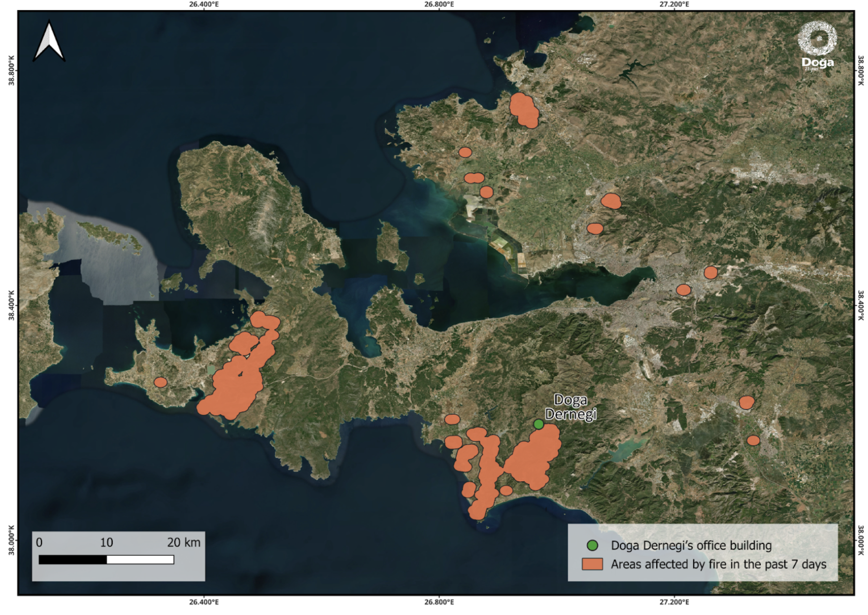
Task: Click left axis label '38.400°K'
Action: point(12,306)
